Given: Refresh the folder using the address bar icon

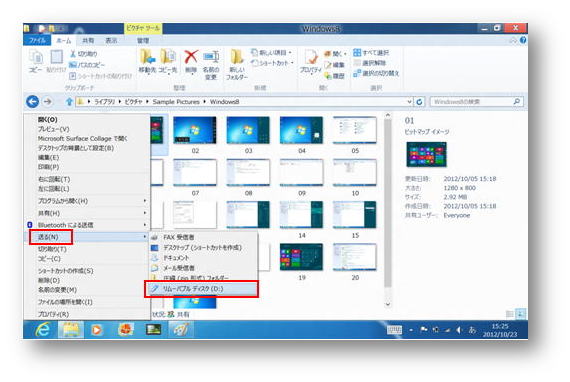Looking at the screenshot, I should pos(419,102).
